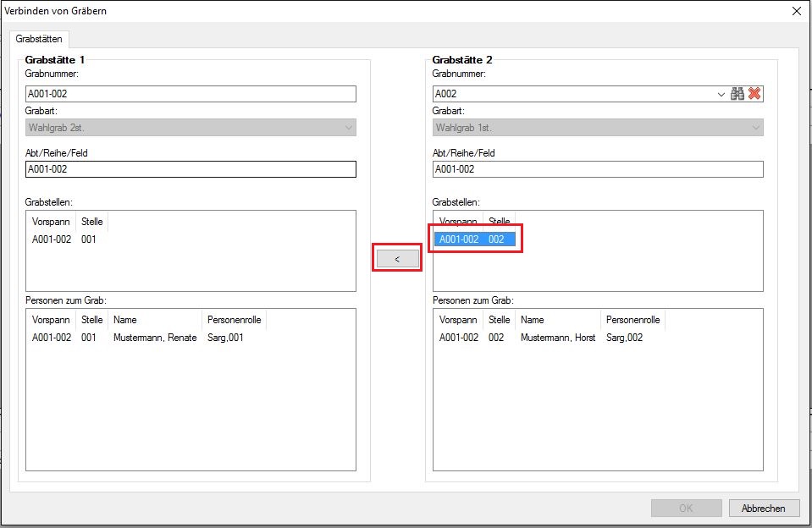Screen dimensions: 812x528
Task: Click Abt/Reihe/Feld field in Grabstätte 2
Action: coord(597,169)
